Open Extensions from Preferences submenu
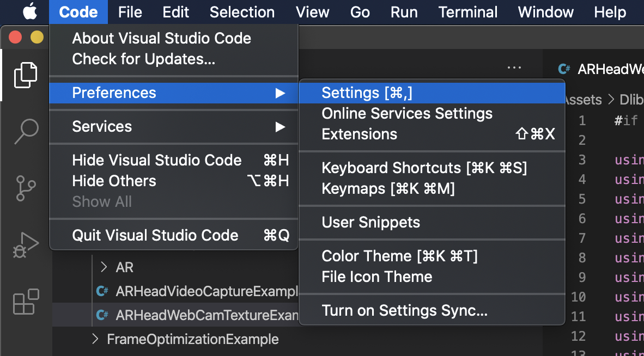This screenshot has width=644, height=356. [432, 134]
